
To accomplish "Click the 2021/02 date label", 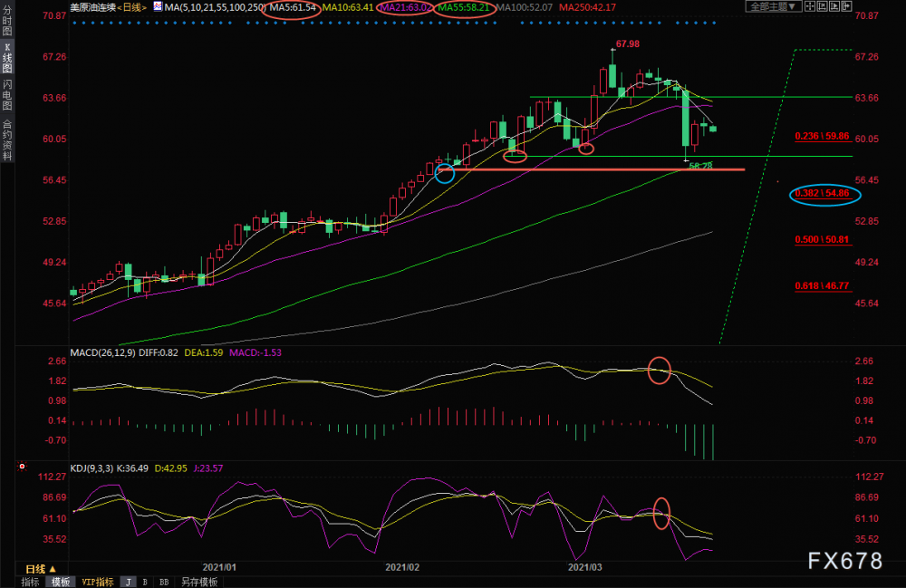I will [x=402, y=567].
